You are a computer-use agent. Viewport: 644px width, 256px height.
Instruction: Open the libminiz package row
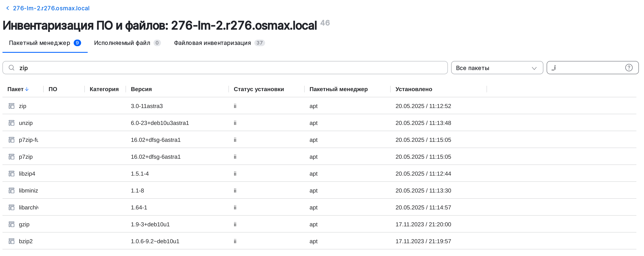coord(28,191)
